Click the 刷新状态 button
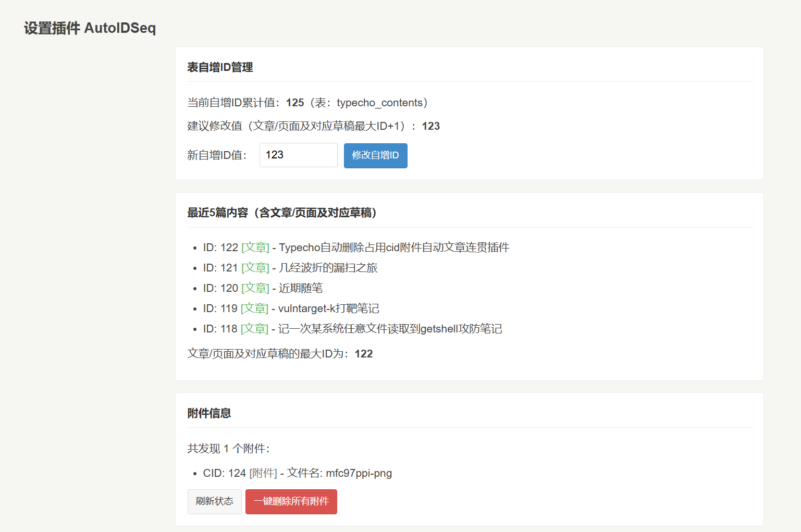801x532 pixels. coord(214,501)
